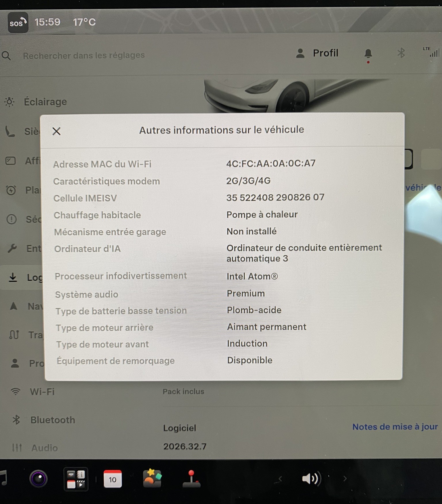Open Notes de mise à jour link
Screen dimensions: 442x504
point(395,427)
